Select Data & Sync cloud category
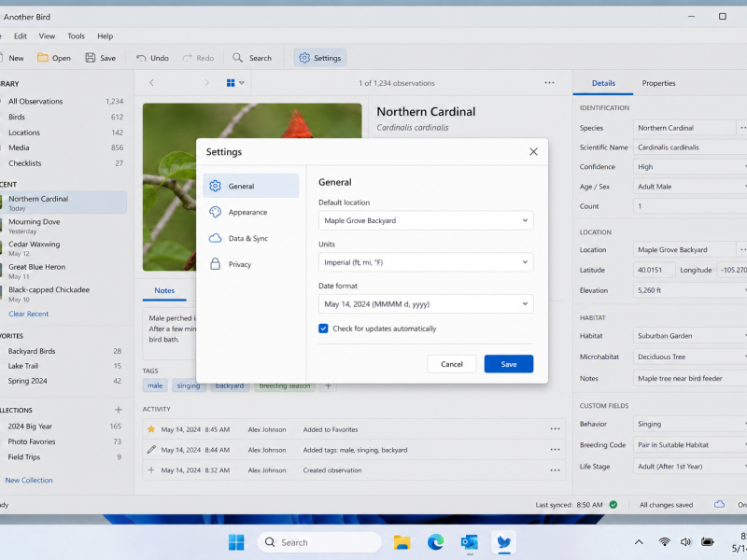 pos(251,238)
